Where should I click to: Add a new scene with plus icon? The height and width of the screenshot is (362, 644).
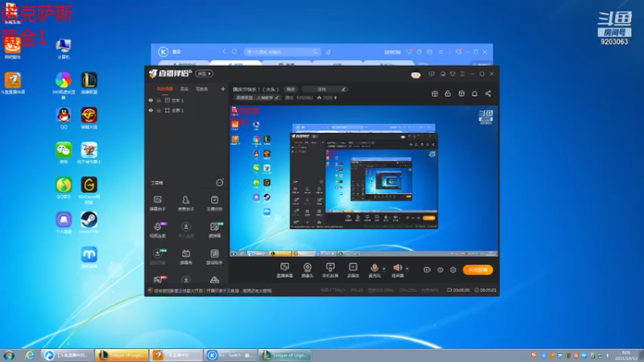[x=223, y=88]
